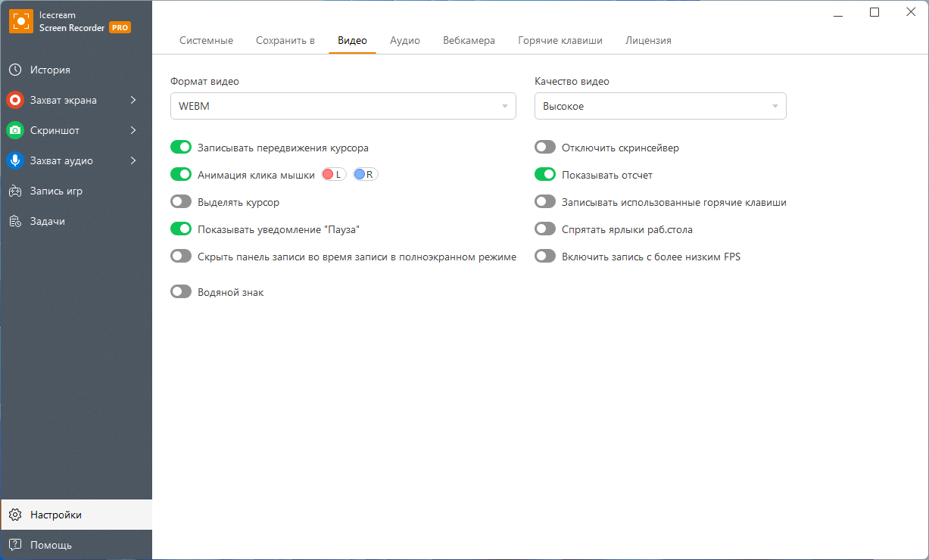Enable the Водяной знак watermark toggle
The width and height of the screenshot is (929, 560).
point(181,291)
